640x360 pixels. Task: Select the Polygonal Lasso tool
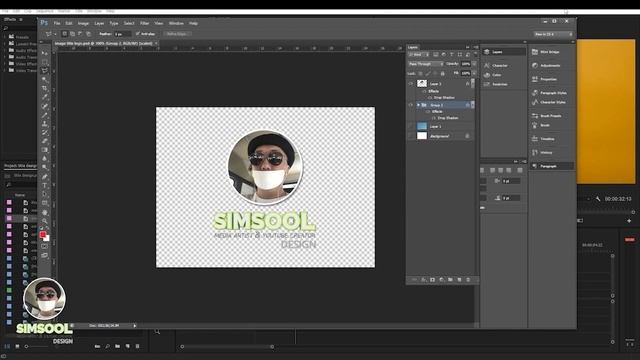[44, 71]
